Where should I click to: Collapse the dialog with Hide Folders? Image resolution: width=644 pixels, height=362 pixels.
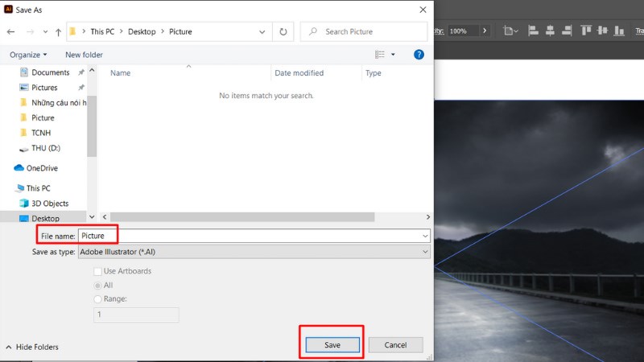point(32,347)
